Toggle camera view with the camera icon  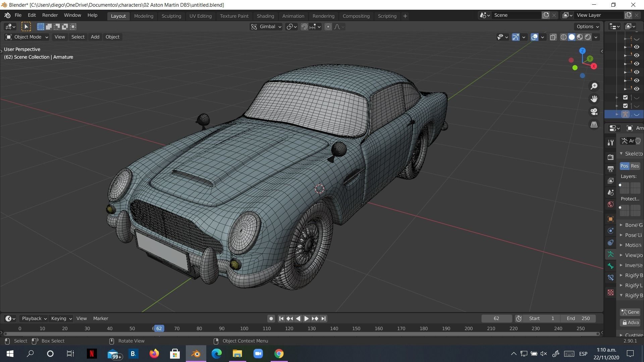594,112
